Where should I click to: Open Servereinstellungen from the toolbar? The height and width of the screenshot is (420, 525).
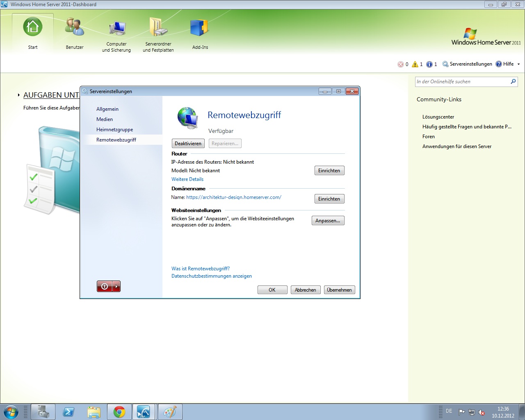[x=467, y=64]
